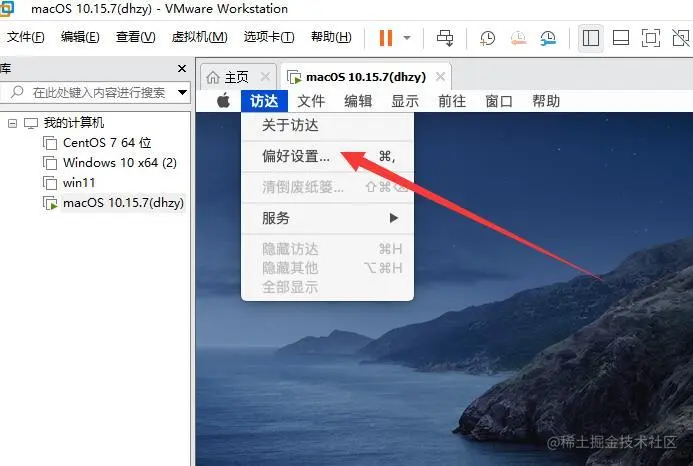Open the macOS 帮助 menu
This screenshot has height=466, width=693.
coord(546,101)
